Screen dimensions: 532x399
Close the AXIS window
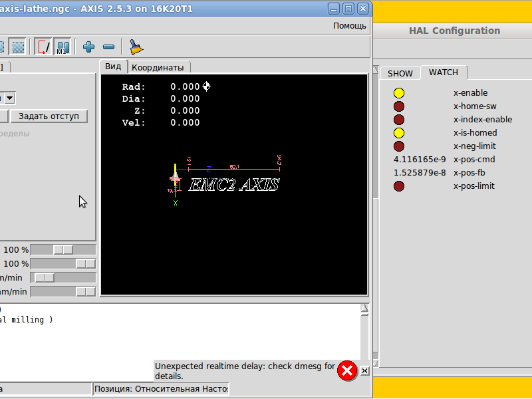[362, 9]
